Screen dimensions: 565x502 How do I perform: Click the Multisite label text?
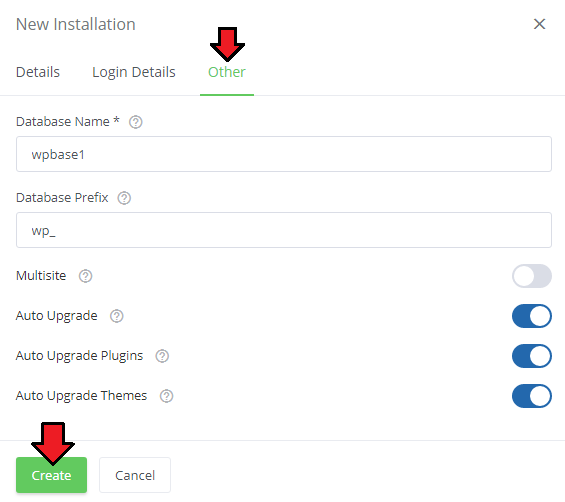click(x=41, y=276)
